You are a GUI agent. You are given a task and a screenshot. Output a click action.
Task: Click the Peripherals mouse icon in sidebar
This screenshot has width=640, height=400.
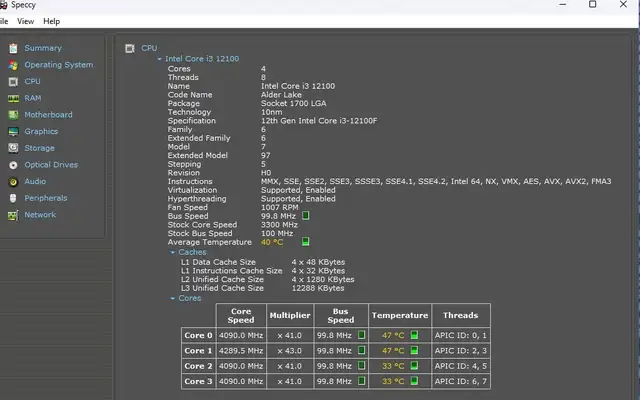pyautogui.click(x=13, y=198)
